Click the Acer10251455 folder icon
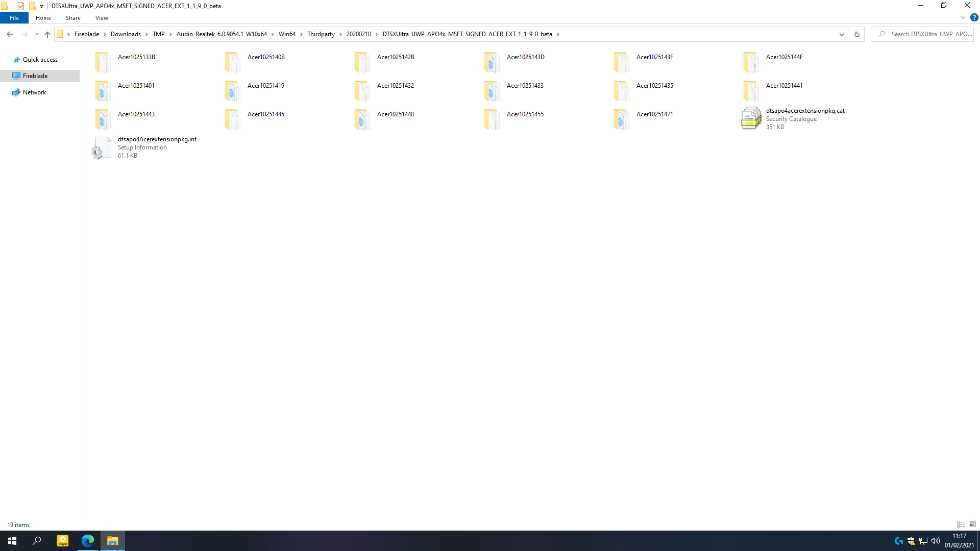Viewport: 980px width, 551px height. pos(492,119)
